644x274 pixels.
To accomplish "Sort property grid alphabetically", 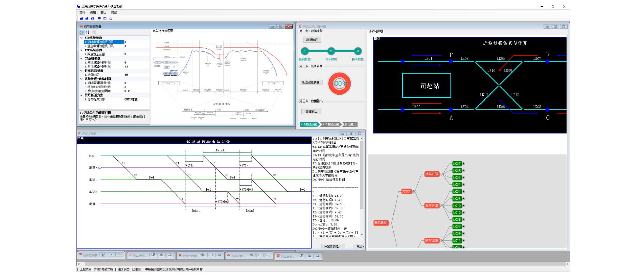I will coord(87,32).
